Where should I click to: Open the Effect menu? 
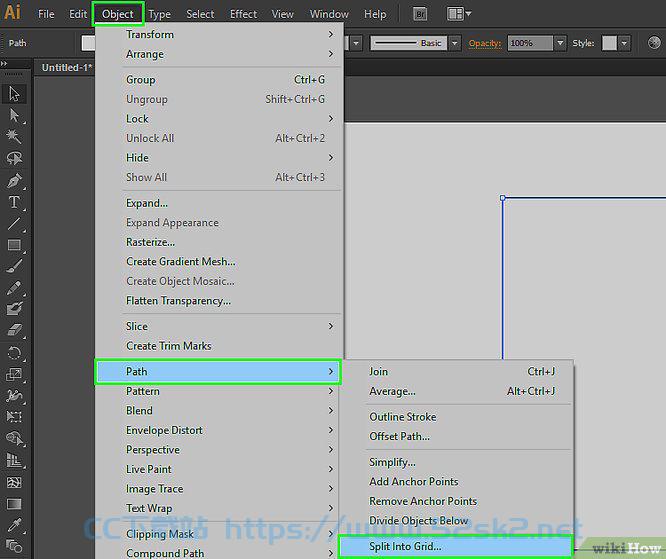243,14
